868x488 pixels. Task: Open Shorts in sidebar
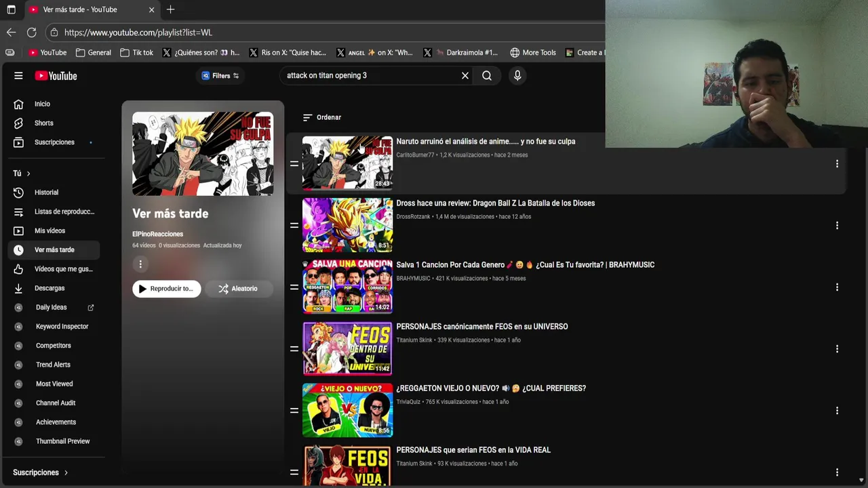pos(54,123)
